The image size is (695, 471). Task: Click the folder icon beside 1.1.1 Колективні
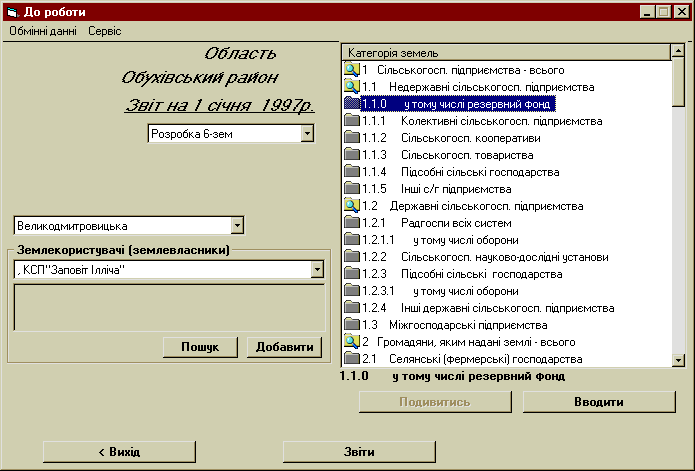[x=351, y=121]
